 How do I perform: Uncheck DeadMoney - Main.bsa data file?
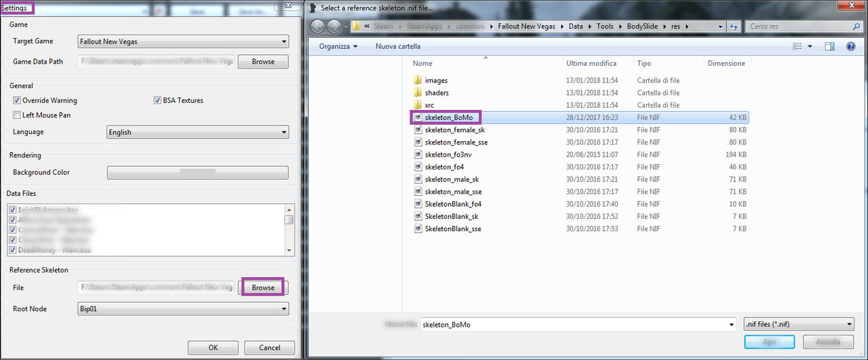point(12,250)
